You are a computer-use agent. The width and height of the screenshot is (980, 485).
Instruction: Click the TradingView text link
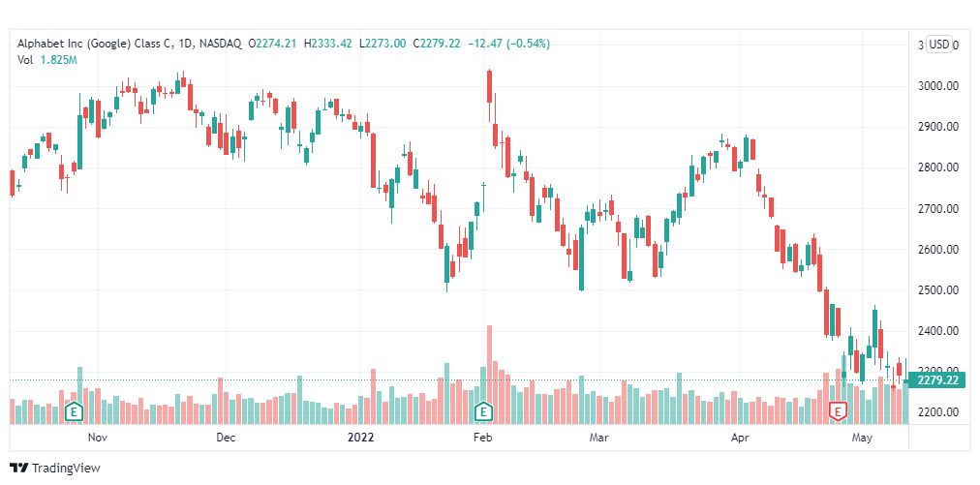[66, 469]
